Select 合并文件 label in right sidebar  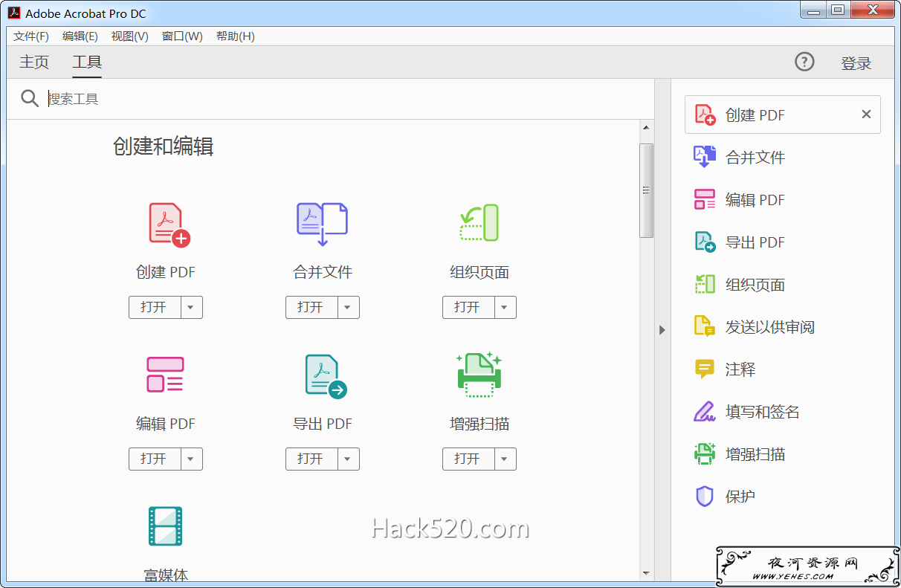coord(755,158)
